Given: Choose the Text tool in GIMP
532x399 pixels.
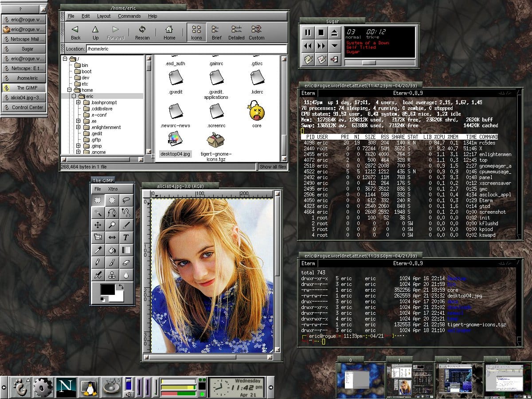Looking at the screenshot, I should click(126, 238).
